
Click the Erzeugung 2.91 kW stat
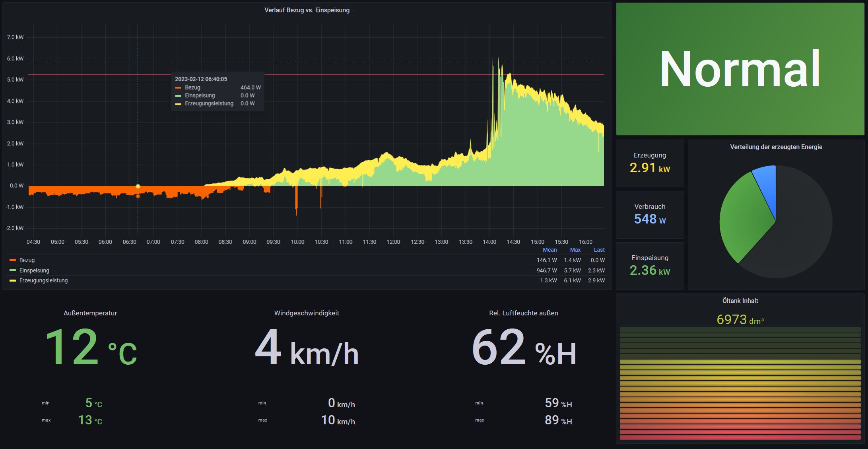pos(650,163)
